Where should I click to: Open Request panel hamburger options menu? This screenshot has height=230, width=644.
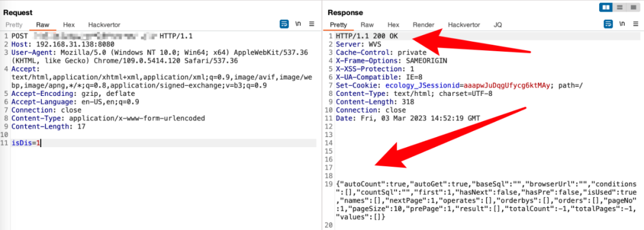pos(312,24)
